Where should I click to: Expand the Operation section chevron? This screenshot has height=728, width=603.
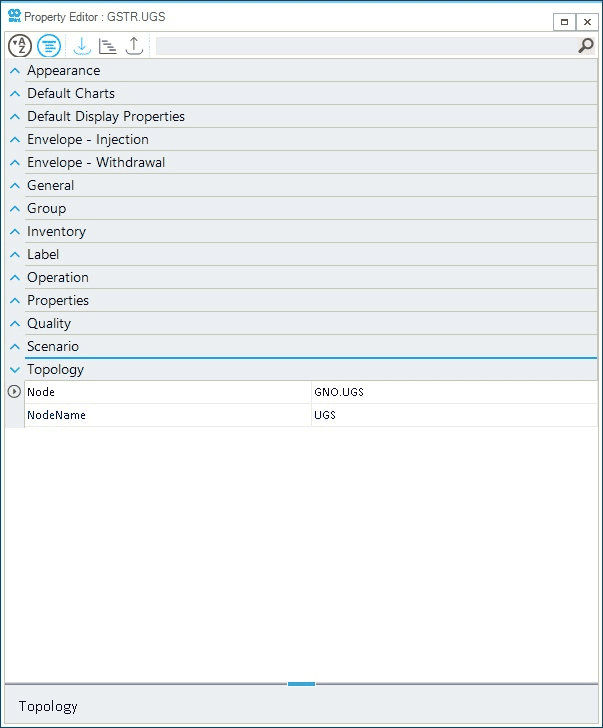(15, 278)
